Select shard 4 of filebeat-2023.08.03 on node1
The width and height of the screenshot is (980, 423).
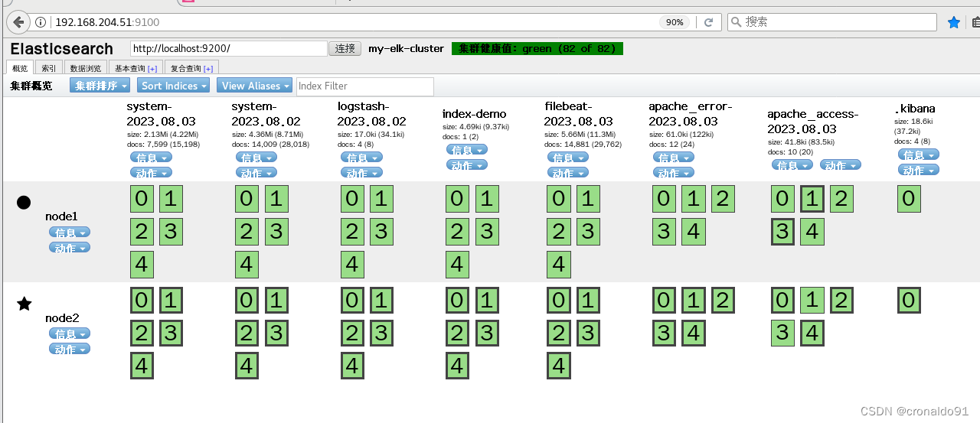[559, 265]
